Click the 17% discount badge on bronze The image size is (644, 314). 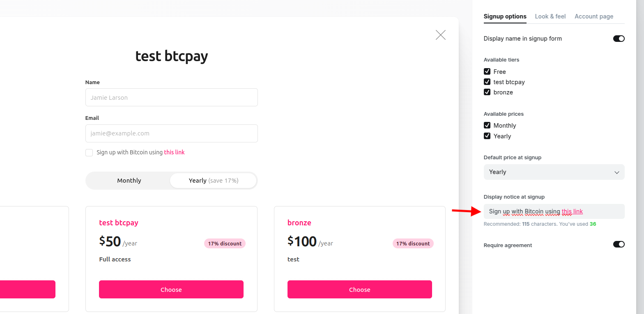[x=413, y=243]
